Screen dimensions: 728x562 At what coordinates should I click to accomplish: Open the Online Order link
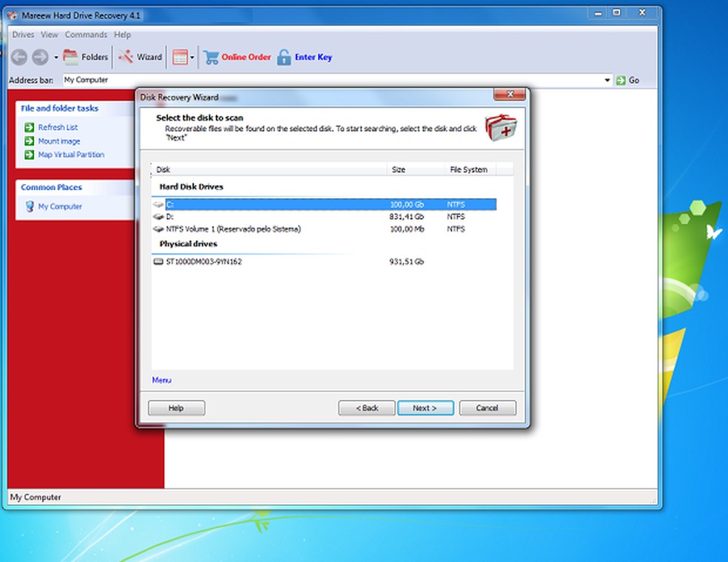(246, 57)
